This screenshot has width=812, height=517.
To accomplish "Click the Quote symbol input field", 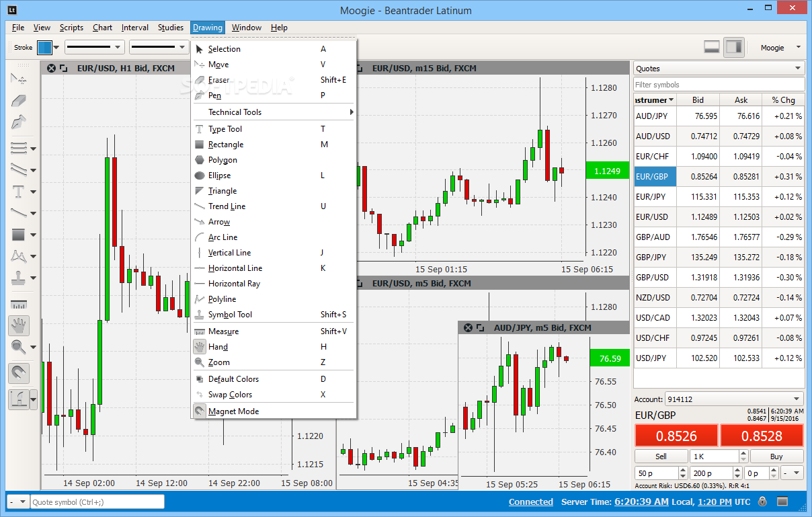I will pyautogui.click(x=97, y=502).
